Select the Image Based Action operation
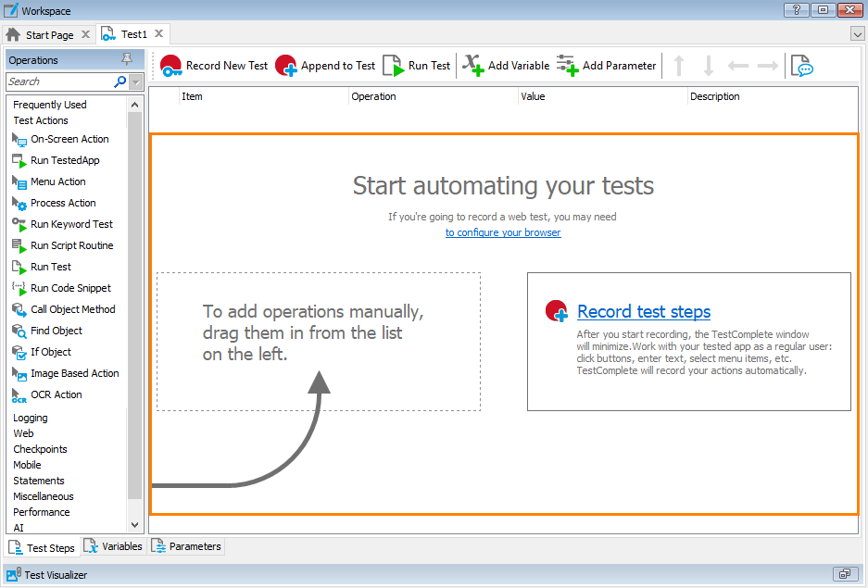The image size is (868, 588). point(73,373)
